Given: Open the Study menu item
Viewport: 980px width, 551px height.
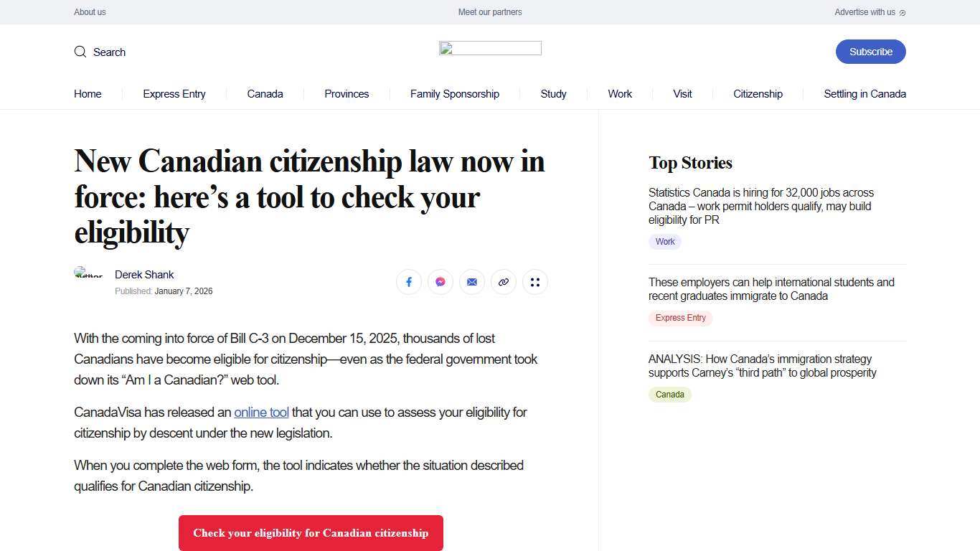Looking at the screenshot, I should (553, 94).
